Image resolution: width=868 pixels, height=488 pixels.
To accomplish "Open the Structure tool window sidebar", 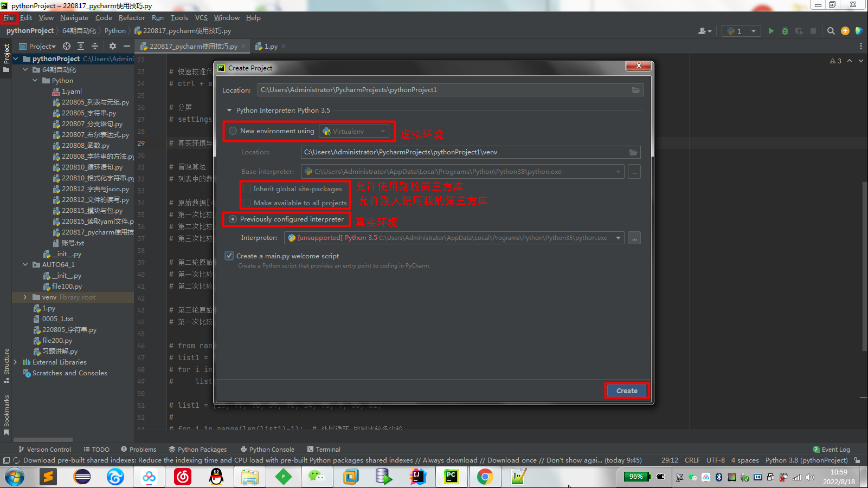I will point(7,366).
